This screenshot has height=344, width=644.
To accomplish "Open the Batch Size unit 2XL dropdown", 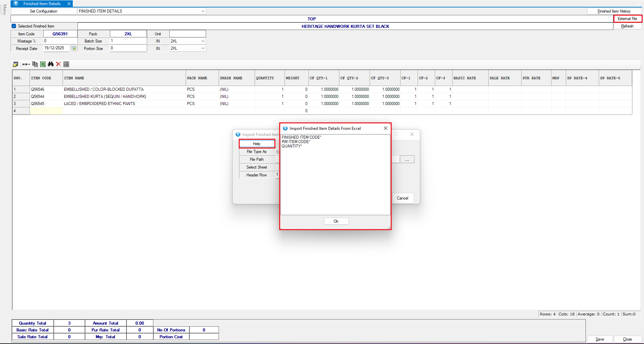I will coord(203,41).
